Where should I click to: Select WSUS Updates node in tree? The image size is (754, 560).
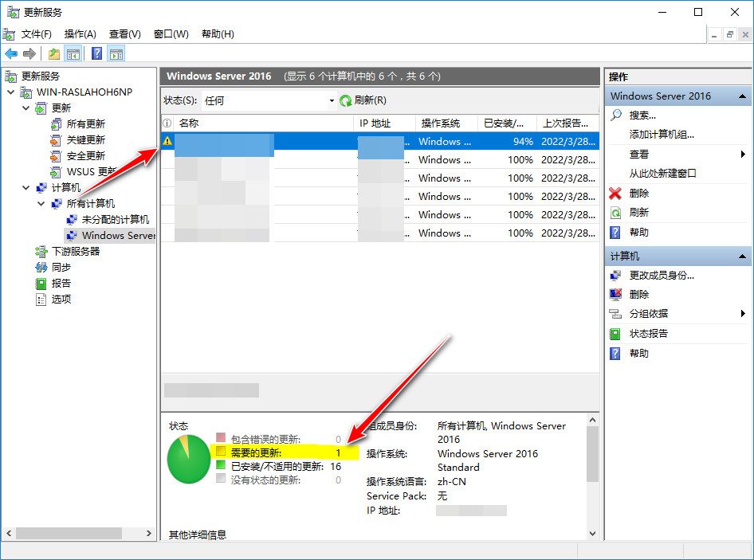click(x=92, y=171)
